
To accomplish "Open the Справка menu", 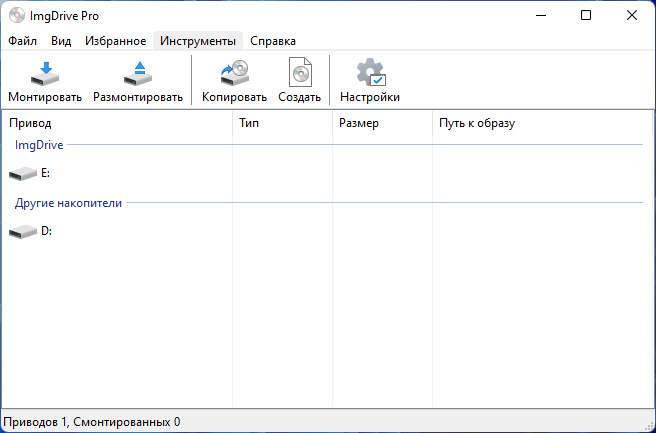I will (x=273, y=41).
